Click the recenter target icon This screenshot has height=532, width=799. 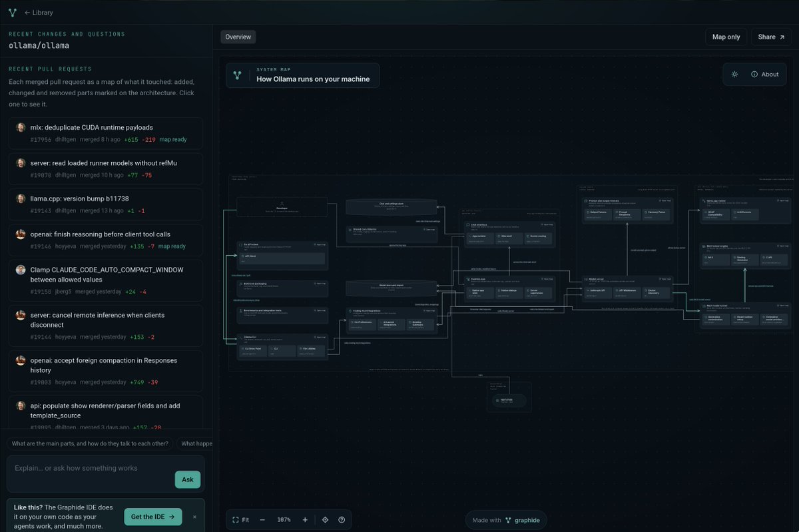pyautogui.click(x=325, y=519)
